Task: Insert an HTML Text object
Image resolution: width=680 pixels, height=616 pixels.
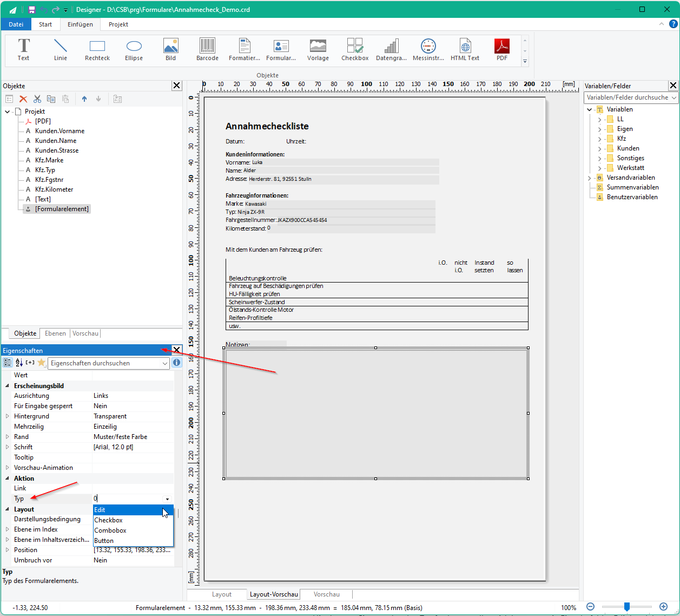Action: pos(465,50)
